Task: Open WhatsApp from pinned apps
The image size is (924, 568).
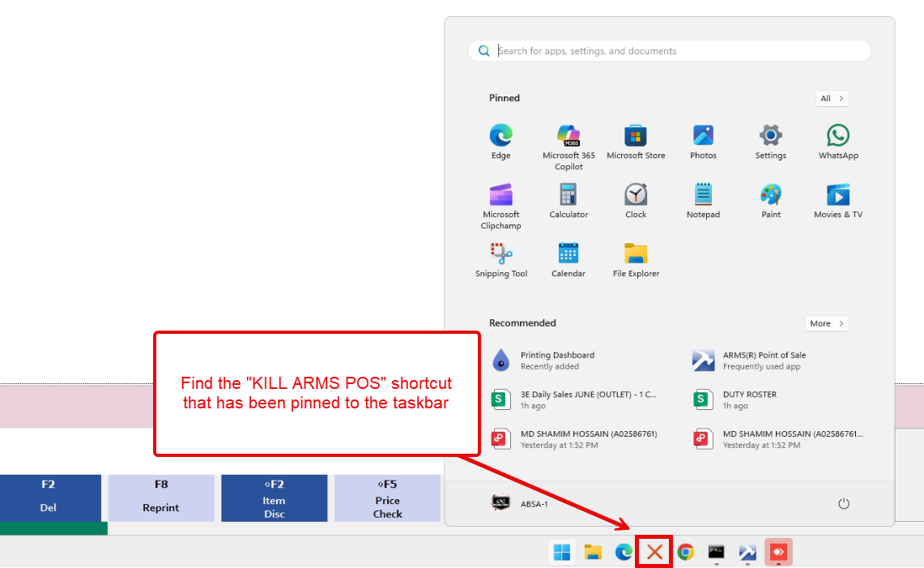Action: coord(838,142)
